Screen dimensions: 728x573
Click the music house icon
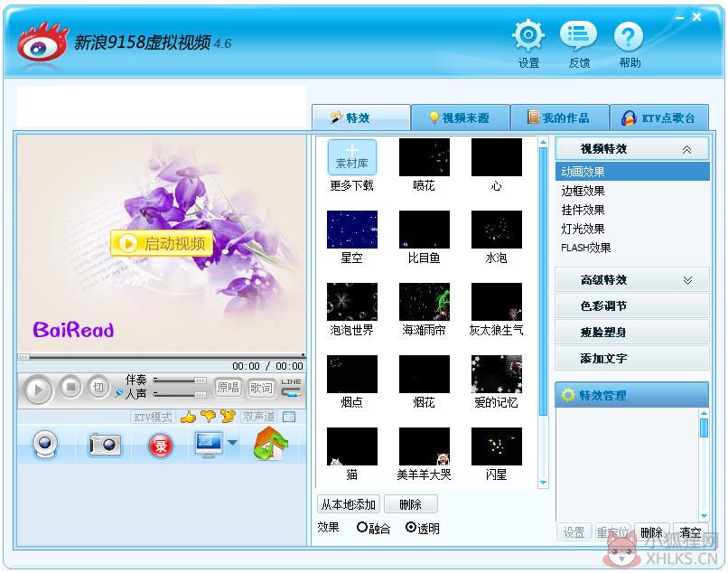(271, 444)
